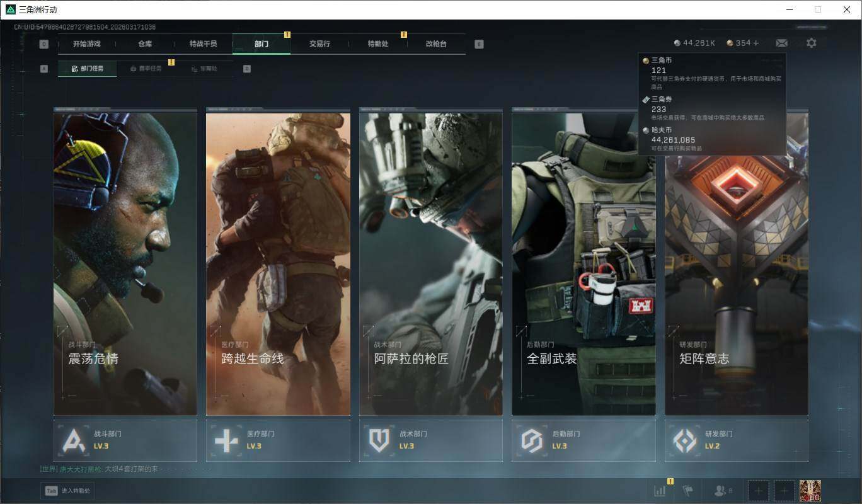Viewport: 862px width, 504px height.
Task: Open the 阿萨拉的枪匠 mission card
Action: click(x=431, y=261)
